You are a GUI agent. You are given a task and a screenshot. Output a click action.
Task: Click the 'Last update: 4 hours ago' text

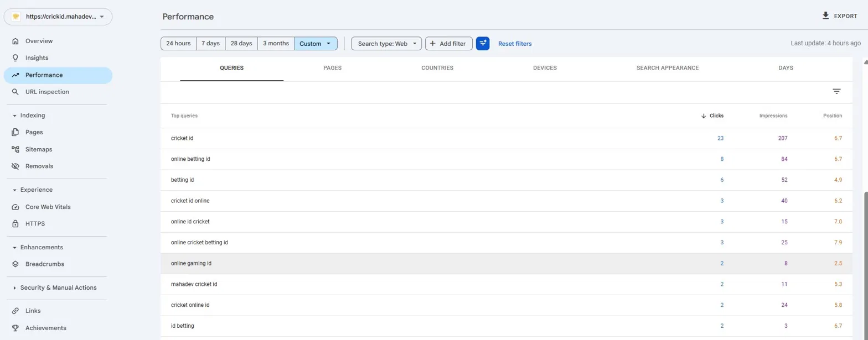coord(825,43)
